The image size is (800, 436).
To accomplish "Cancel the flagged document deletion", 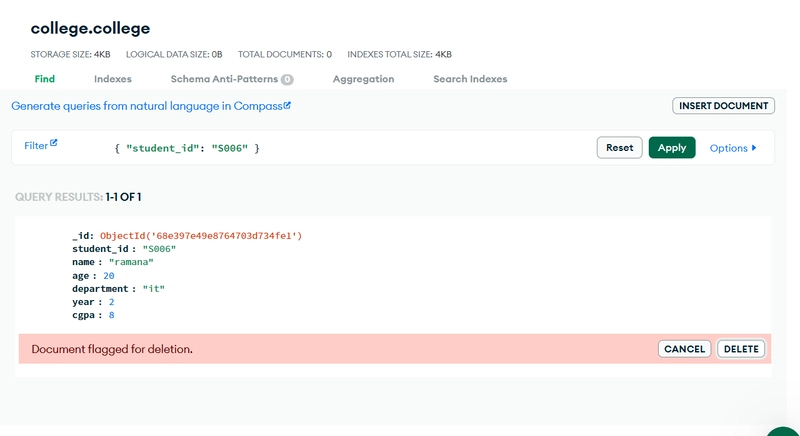I will click(x=684, y=349).
